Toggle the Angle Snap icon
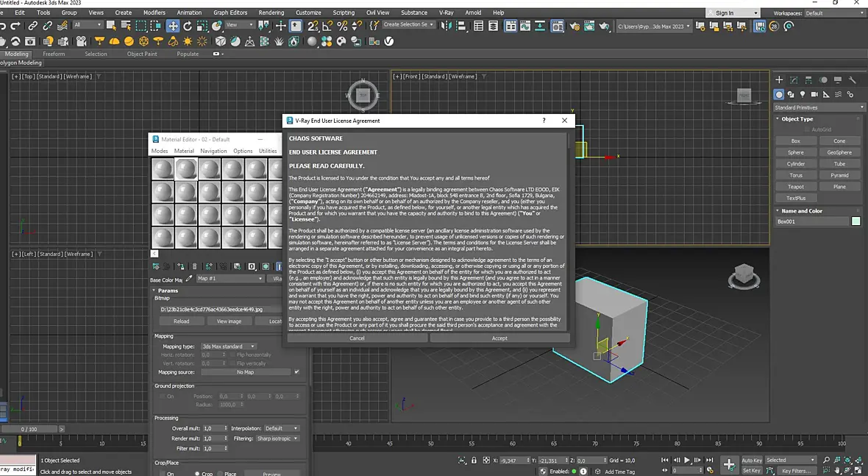Image resolution: width=868 pixels, height=476 pixels. pos(327,26)
